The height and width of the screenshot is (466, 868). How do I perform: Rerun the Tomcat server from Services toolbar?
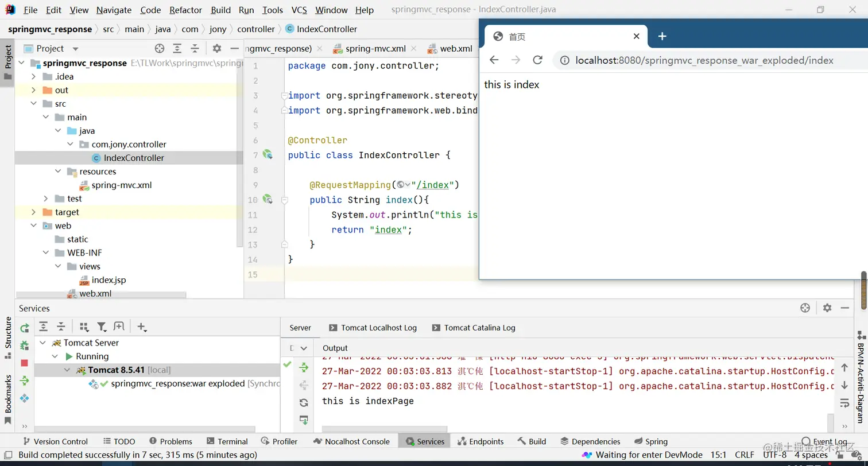[25, 328]
